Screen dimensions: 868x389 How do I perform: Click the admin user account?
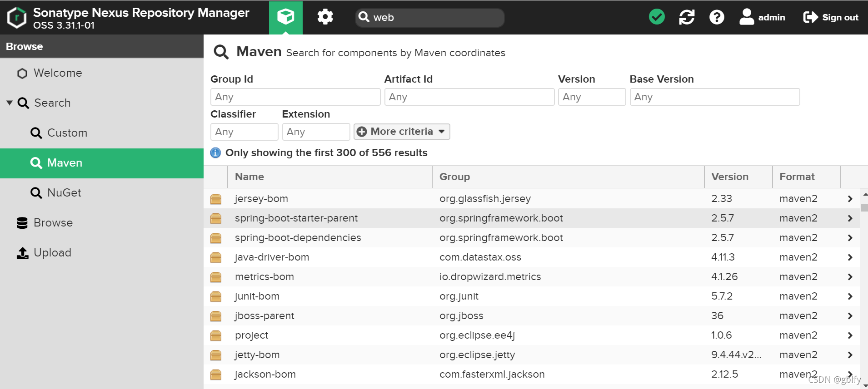click(762, 17)
